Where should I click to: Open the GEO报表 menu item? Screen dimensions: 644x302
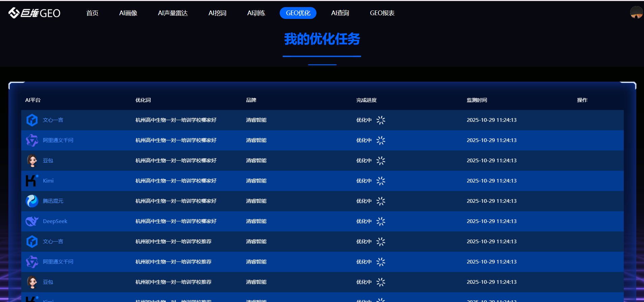tap(382, 13)
